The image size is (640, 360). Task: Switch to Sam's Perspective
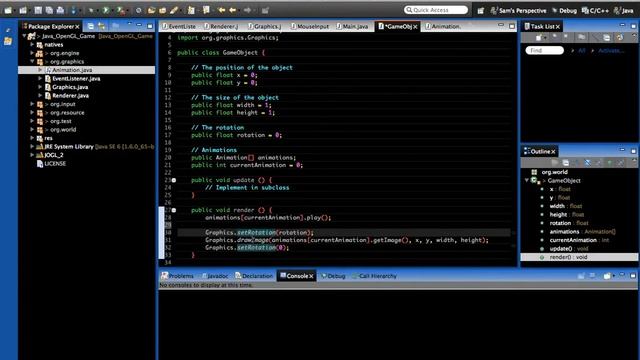(x=518, y=11)
